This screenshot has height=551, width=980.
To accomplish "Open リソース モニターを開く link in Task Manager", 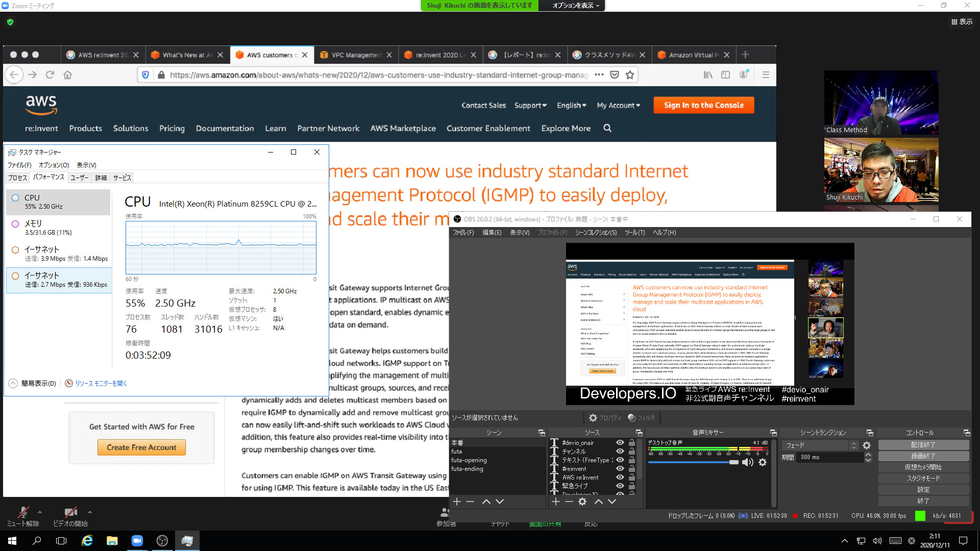I will 96,384.
